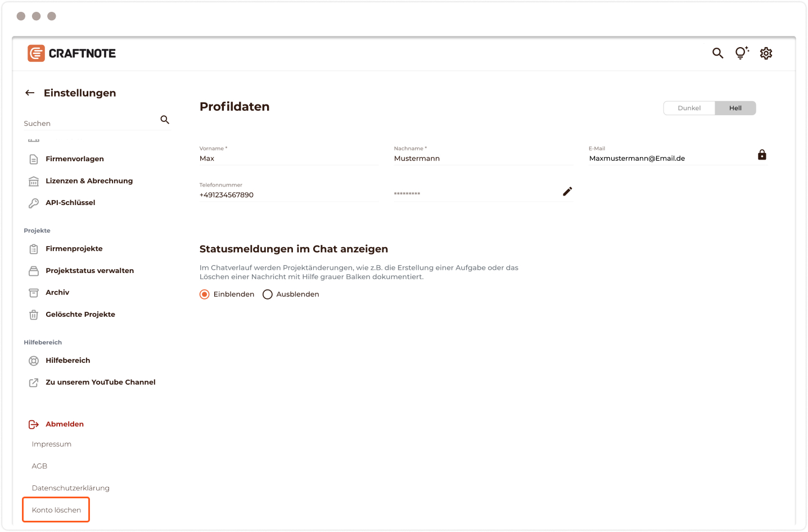The image size is (808, 532).
Task: Click the Gelöschte Projekte trash icon
Action: coord(34,315)
